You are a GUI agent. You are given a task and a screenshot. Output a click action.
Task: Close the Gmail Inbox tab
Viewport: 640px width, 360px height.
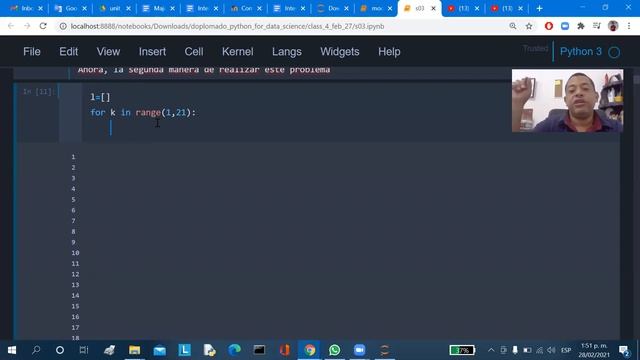coord(40,8)
